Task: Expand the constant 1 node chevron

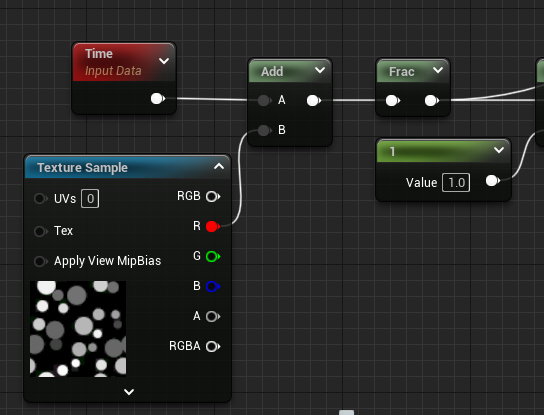Action: 499,150
